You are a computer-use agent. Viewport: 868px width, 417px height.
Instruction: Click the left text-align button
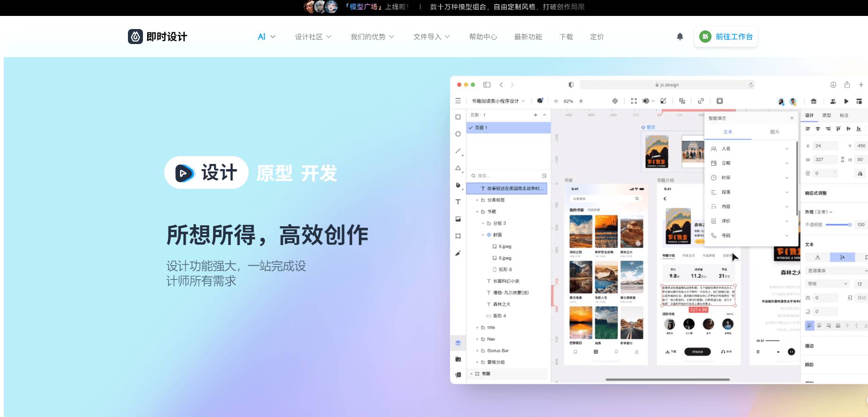pos(809,326)
